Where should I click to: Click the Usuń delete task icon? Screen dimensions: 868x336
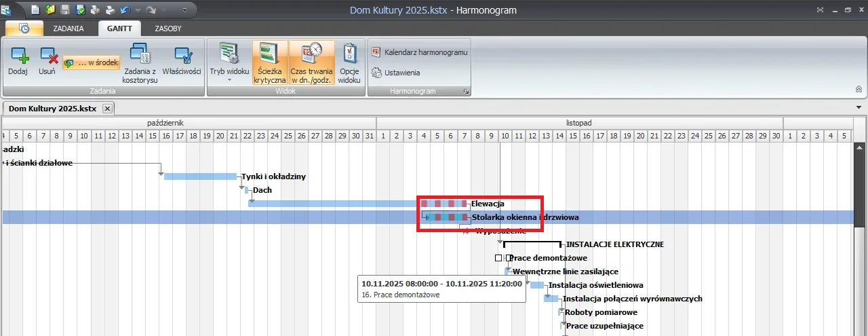tap(47, 59)
